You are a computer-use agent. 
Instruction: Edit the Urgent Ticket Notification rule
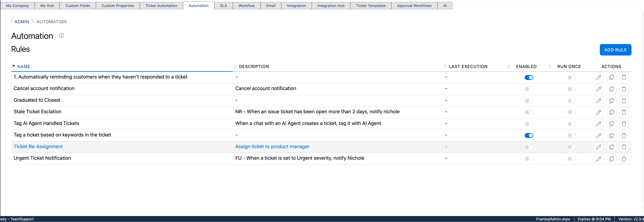pyautogui.click(x=598, y=159)
